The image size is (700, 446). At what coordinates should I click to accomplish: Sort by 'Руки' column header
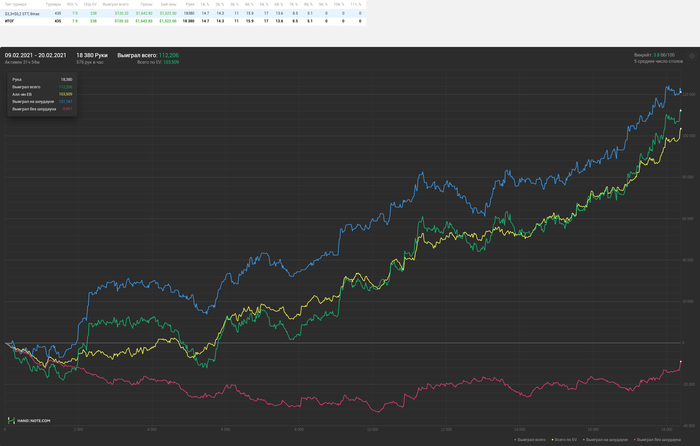190,4
